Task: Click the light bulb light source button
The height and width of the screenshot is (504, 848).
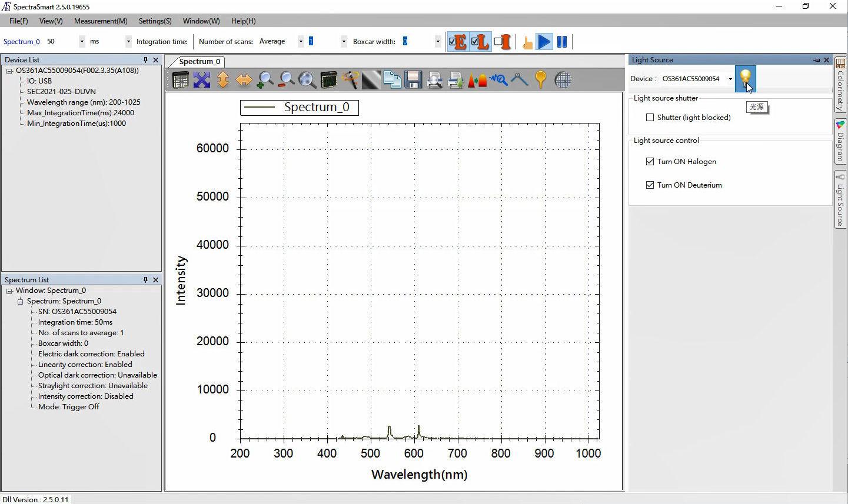Action: tap(745, 78)
